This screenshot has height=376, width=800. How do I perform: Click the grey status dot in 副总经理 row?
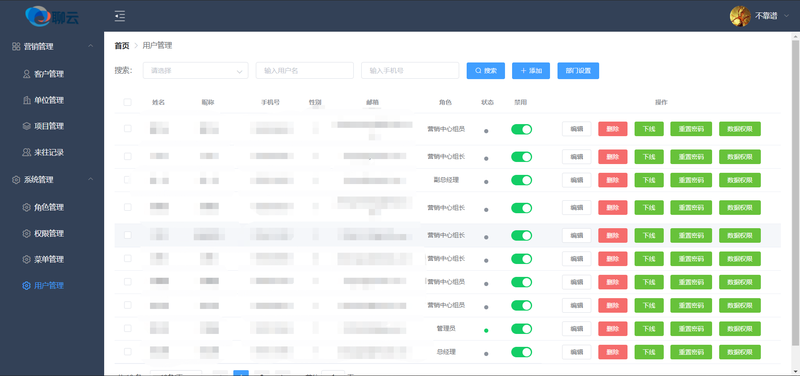click(x=486, y=182)
